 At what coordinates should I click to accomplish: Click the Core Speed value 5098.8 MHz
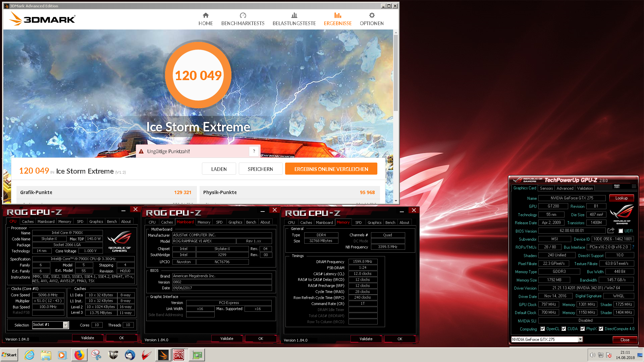pos(48,295)
